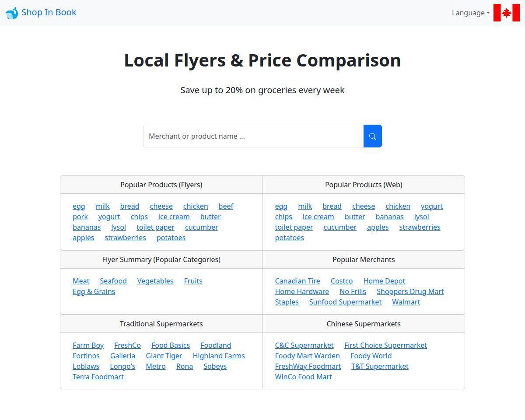The height and width of the screenshot is (420, 525).
Task: Open the T&T Supermarket link
Action: [380, 366]
